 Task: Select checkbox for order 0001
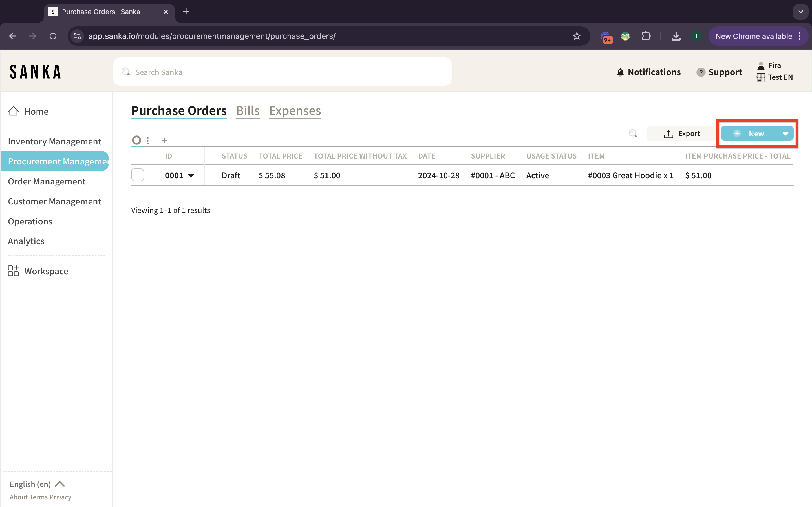pos(138,175)
